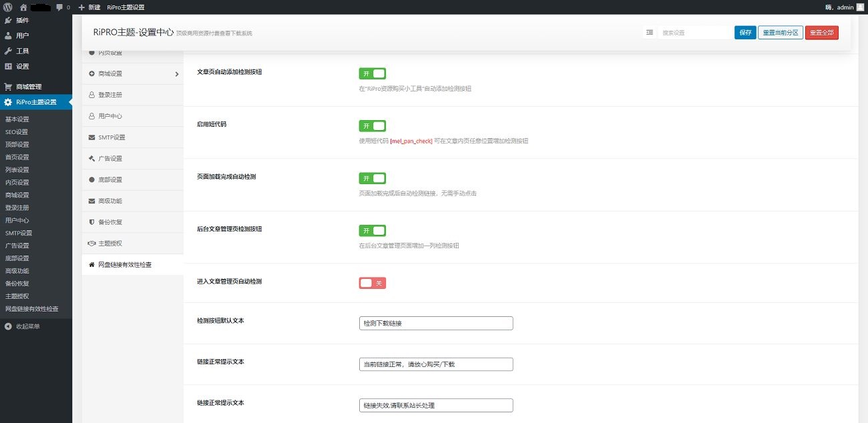Screen dimensions: 868x423
Task: Open 高级功能 in WordPress sidebar submenu
Action: pos(17,271)
